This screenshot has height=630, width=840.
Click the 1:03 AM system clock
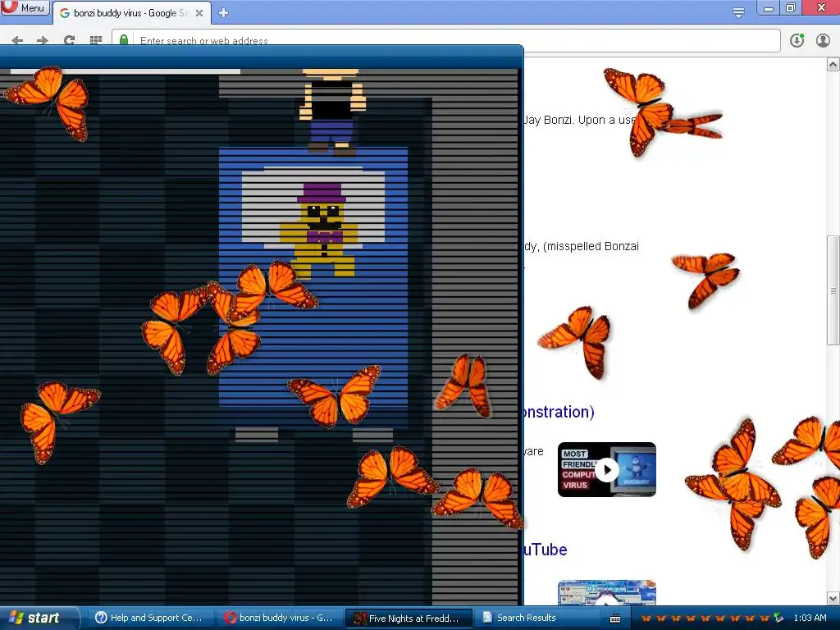[x=810, y=618]
